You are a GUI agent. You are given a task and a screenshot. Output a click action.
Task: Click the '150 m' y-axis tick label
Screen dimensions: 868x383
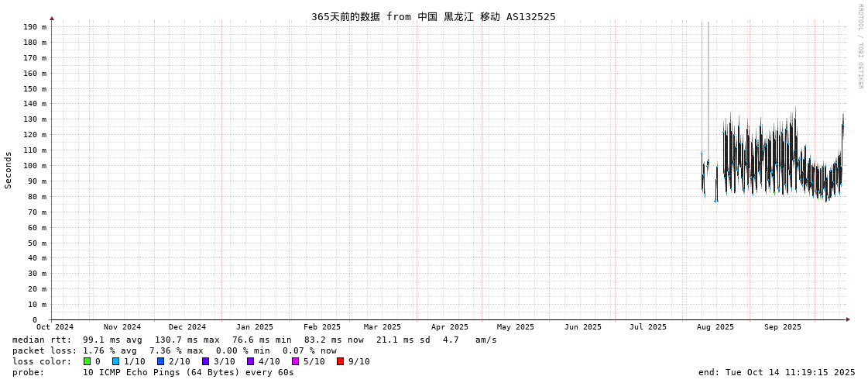point(35,88)
